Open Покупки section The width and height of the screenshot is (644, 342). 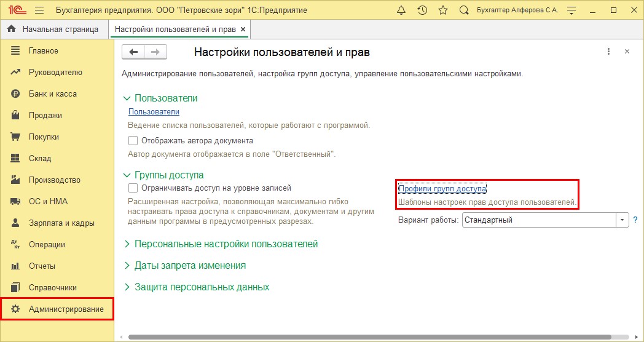(x=57, y=137)
